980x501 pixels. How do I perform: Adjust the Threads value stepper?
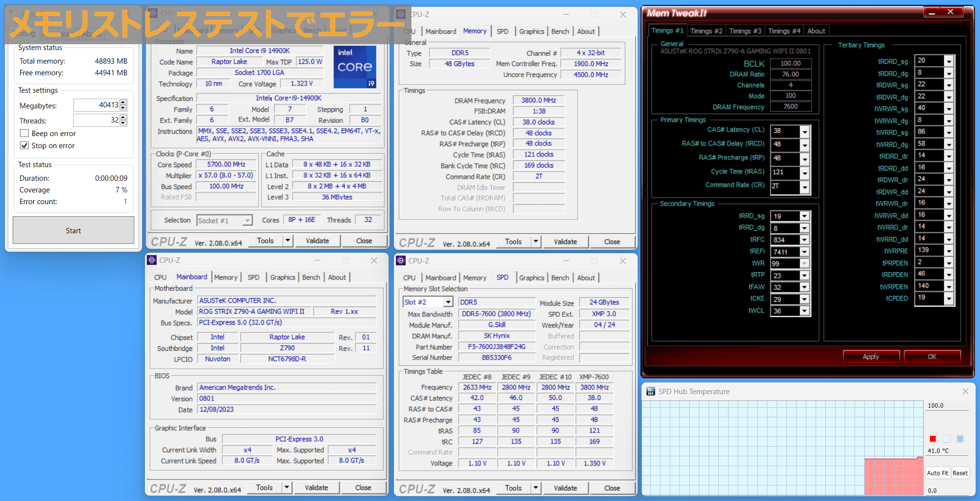(123, 120)
